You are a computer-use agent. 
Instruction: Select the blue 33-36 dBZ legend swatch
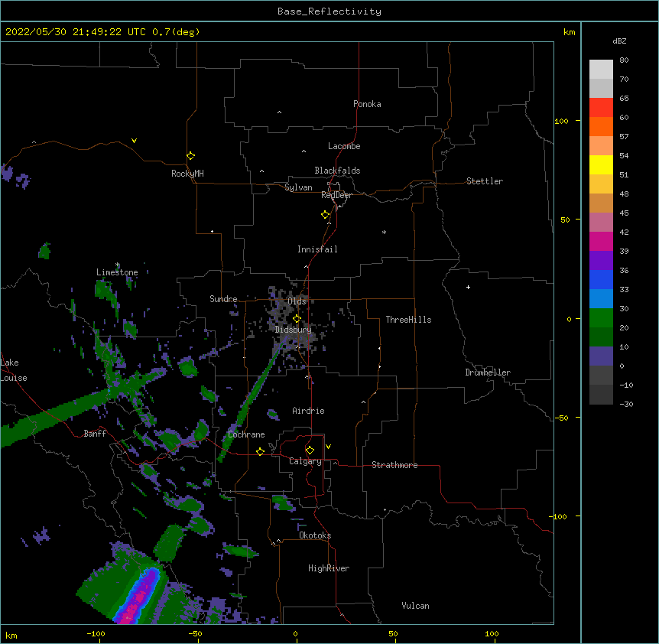tap(601, 279)
